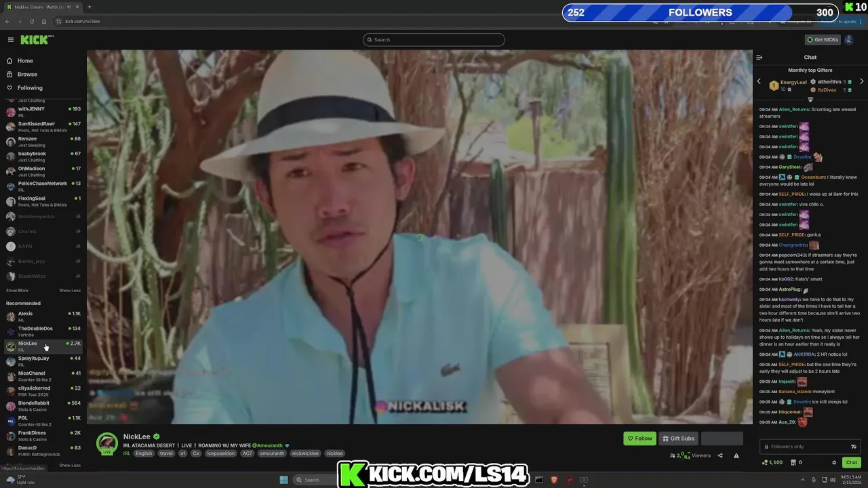Click Oceanbum username in chat
This screenshot has height=488, width=868.
813,178
